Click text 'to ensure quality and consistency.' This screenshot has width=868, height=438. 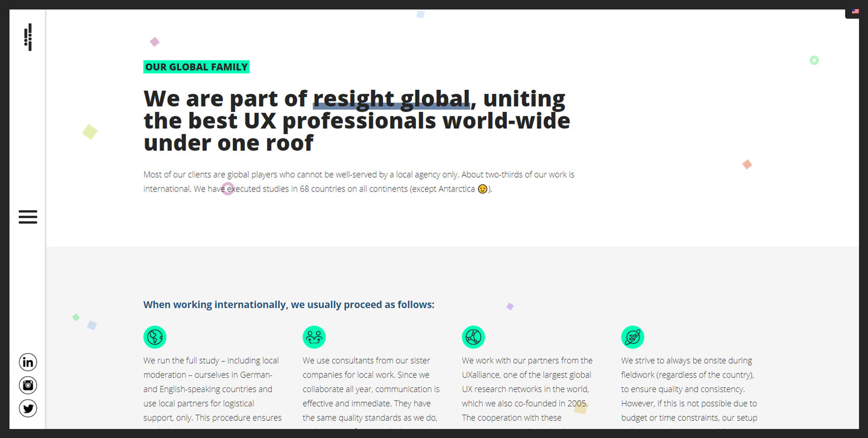(683, 389)
